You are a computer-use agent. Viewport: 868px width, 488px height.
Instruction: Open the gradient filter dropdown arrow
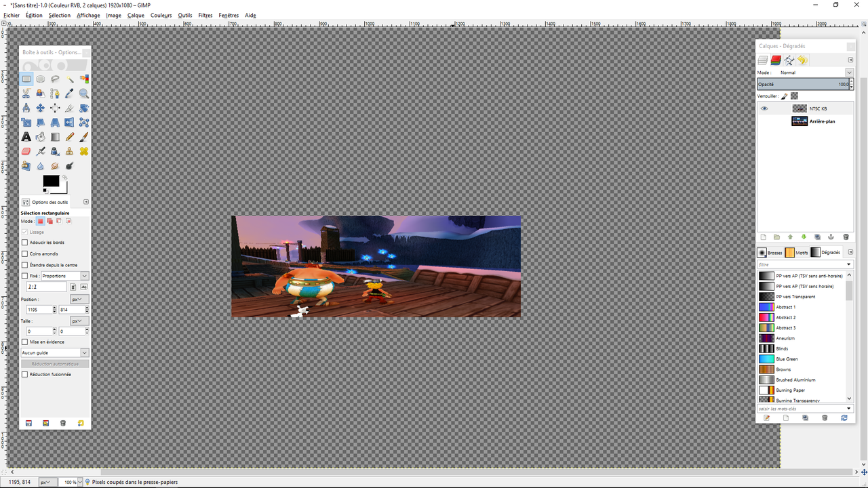[849, 264]
